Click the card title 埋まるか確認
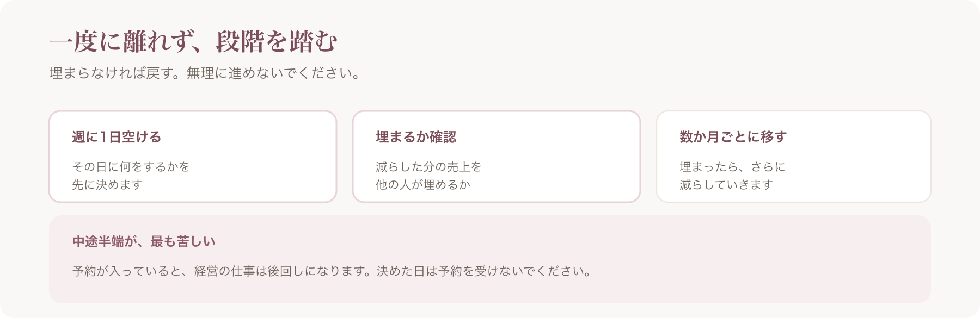 pos(416,137)
